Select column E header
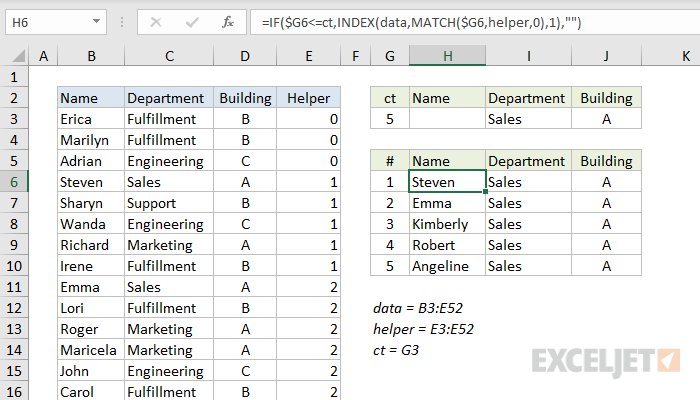 click(308, 57)
